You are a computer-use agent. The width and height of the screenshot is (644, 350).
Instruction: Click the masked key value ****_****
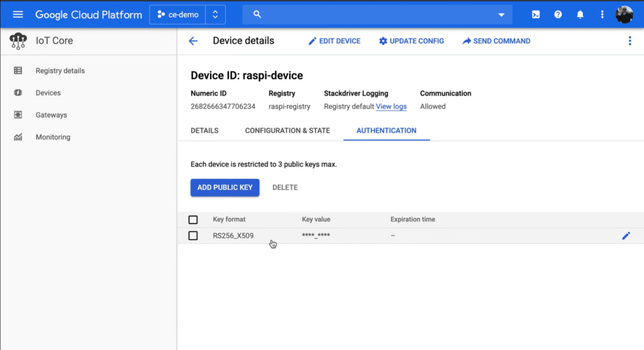[x=316, y=236]
